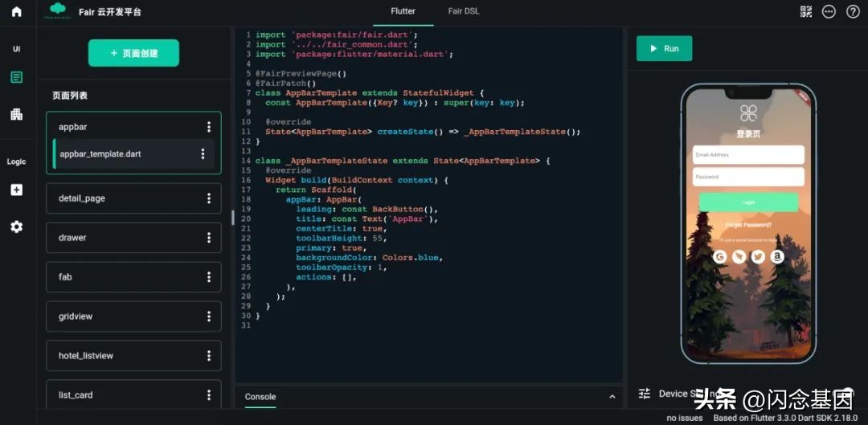
Task: Open the more options ellipsis circle icon
Action: pyautogui.click(x=829, y=11)
